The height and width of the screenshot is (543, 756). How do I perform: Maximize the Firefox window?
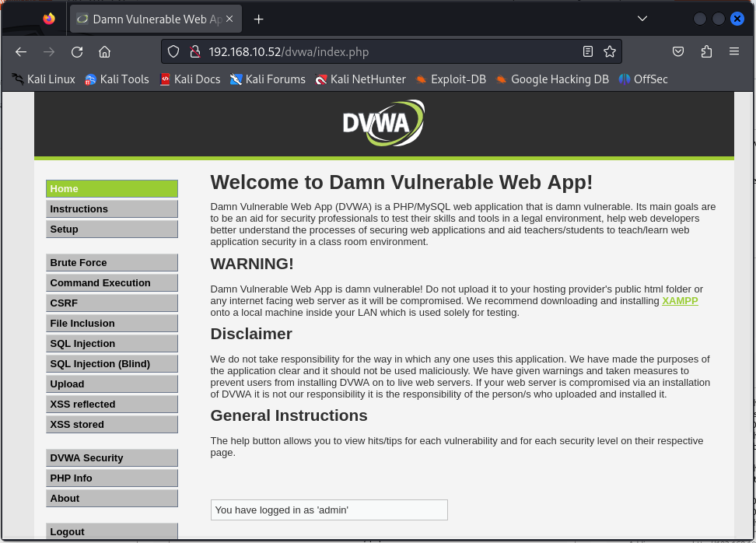719,19
